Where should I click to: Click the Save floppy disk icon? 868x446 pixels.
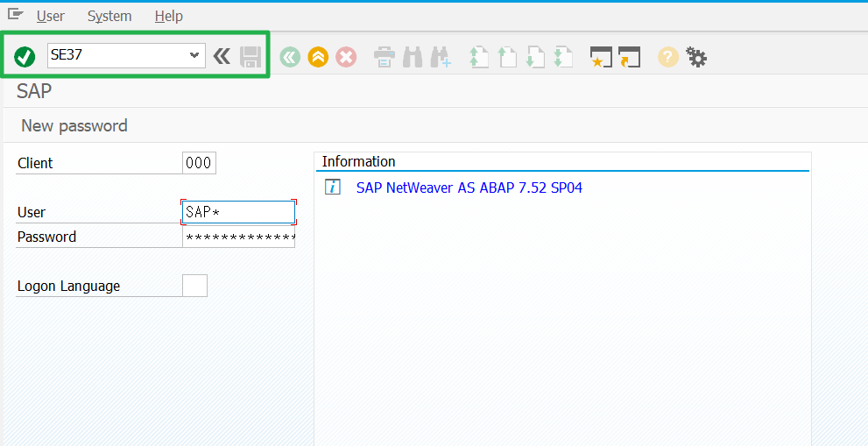(x=251, y=57)
